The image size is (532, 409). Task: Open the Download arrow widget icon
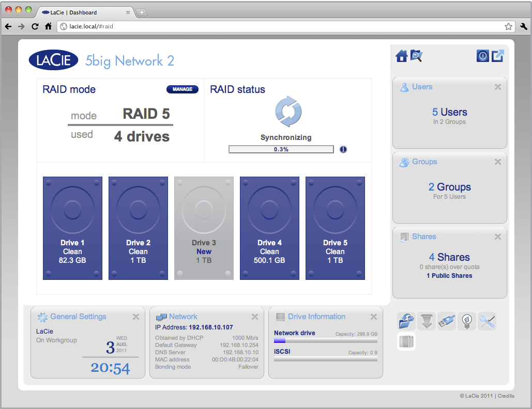point(427,321)
